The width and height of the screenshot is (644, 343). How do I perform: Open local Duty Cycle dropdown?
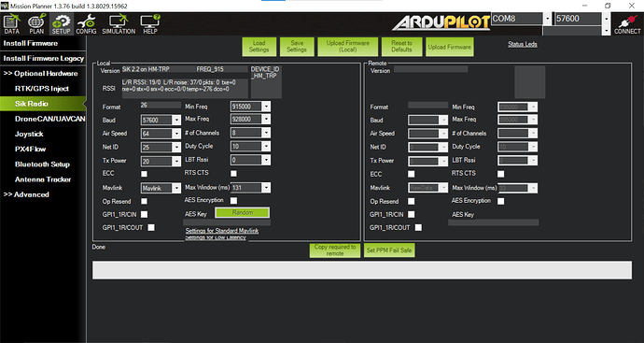tap(250, 146)
